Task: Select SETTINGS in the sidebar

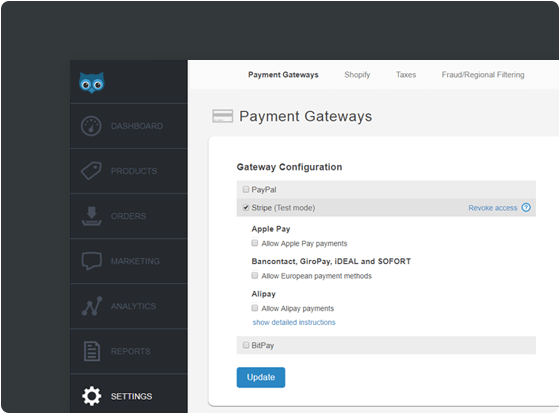Action: (x=129, y=394)
